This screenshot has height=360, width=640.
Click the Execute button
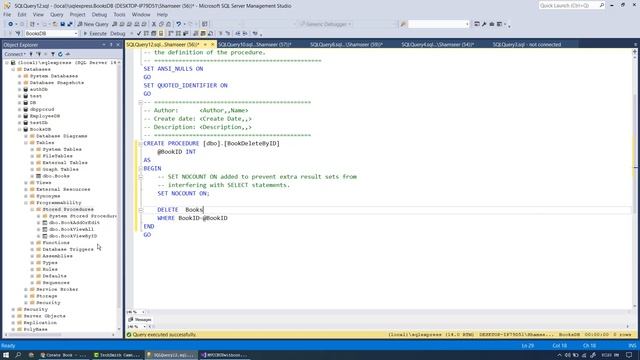95,33
